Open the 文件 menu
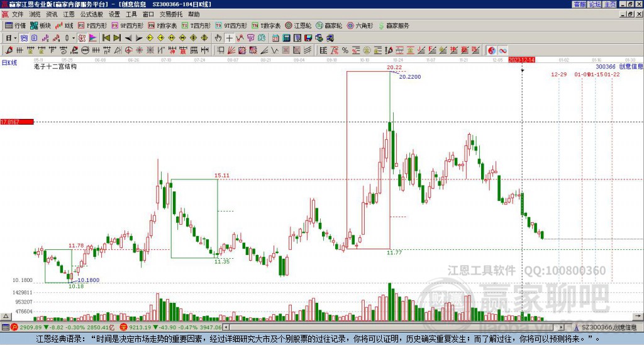The image size is (644, 345). 18,14
